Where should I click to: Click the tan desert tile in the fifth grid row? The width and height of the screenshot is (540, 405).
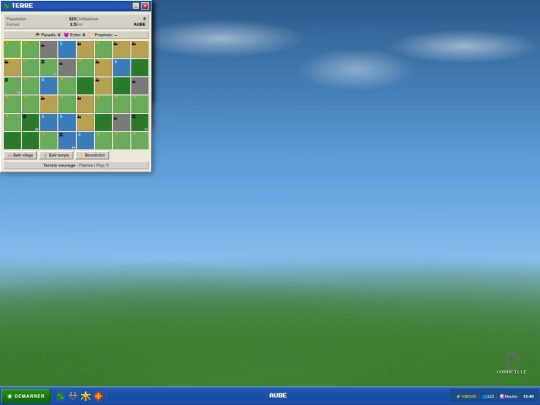tap(85, 122)
